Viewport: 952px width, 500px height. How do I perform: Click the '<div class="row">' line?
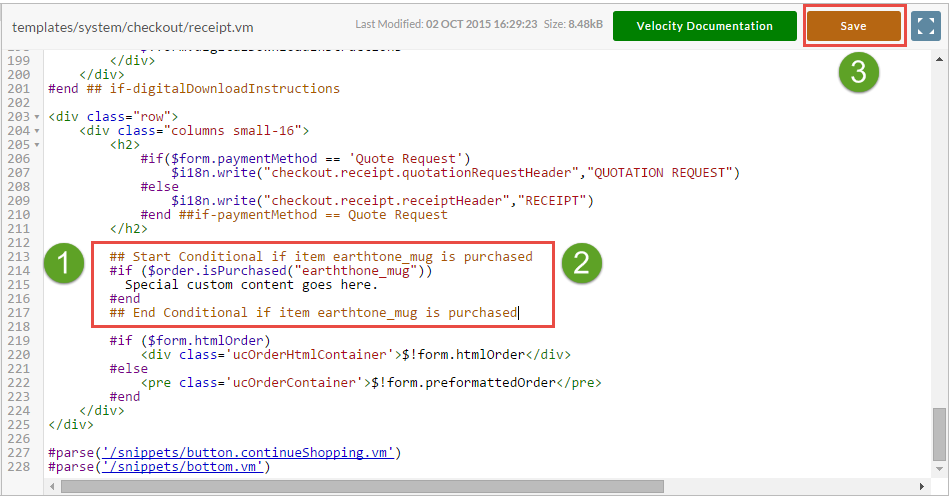(114, 117)
